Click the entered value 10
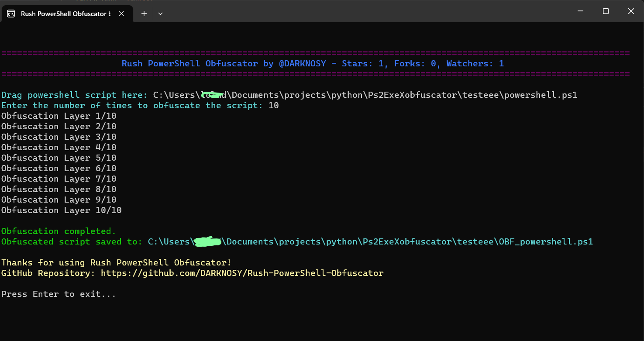This screenshot has height=341, width=644. [x=273, y=106]
